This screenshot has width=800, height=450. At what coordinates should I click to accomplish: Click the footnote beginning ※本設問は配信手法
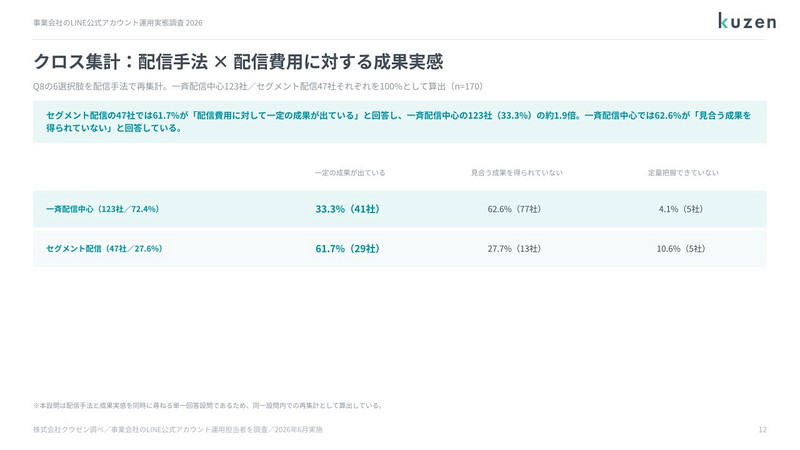coord(208,406)
